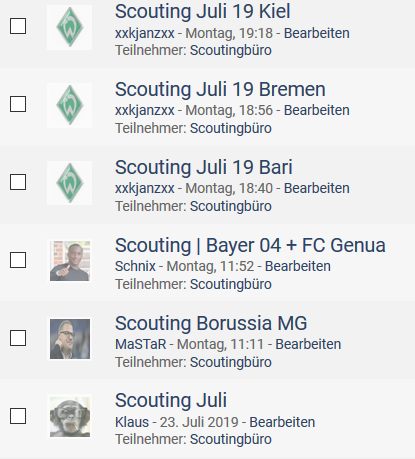Image resolution: width=415 pixels, height=459 pixels.
Task: Click Bearbeiten next to Klaus's 23. Juli 2019
Action: point(282,422)
